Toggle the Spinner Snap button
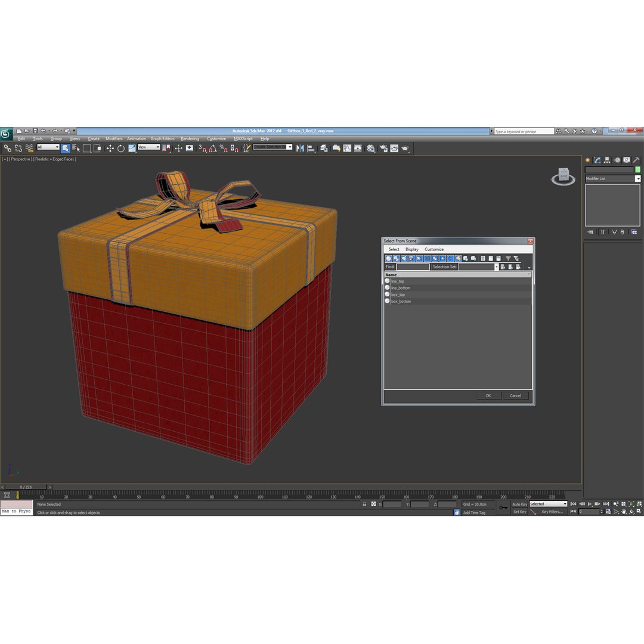This screenshot has width=644, height=644. pos(234,148)
